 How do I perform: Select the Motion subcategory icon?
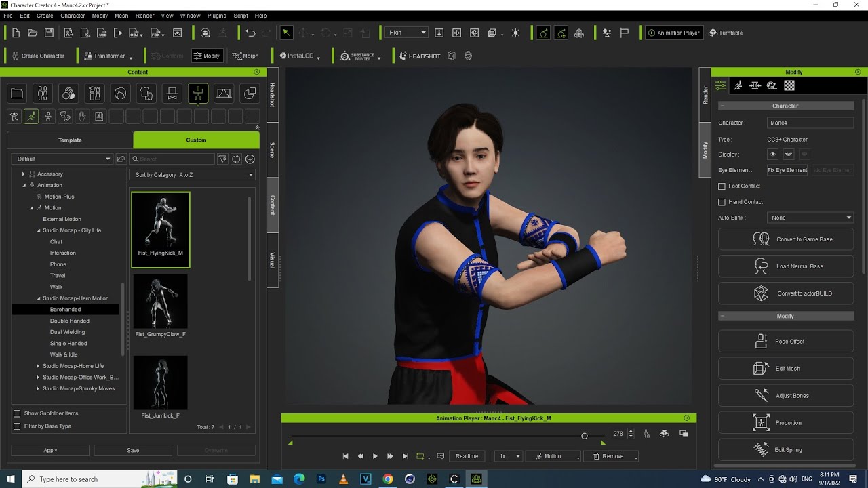(31, 117)
